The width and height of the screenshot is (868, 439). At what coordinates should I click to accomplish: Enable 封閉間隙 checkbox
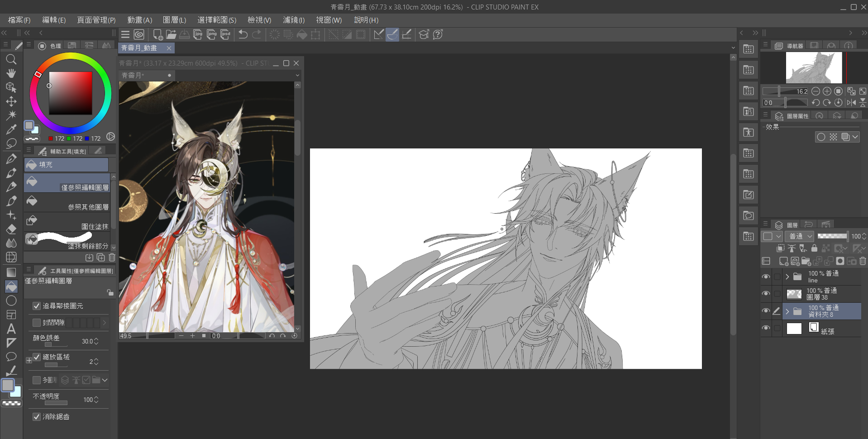pyautogui.click(x=37, y=323)
